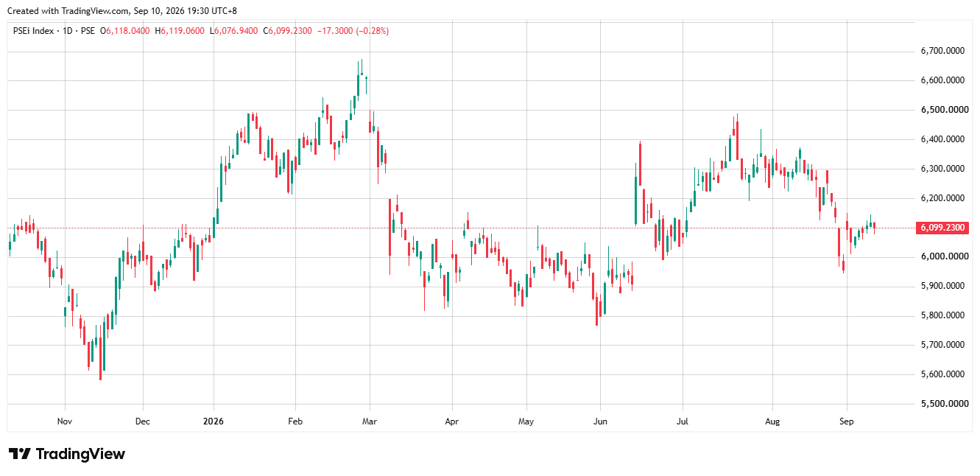980x476 pixels.
Task: Select the red current price tag 6,099.2300
Action: pos(942,228)
